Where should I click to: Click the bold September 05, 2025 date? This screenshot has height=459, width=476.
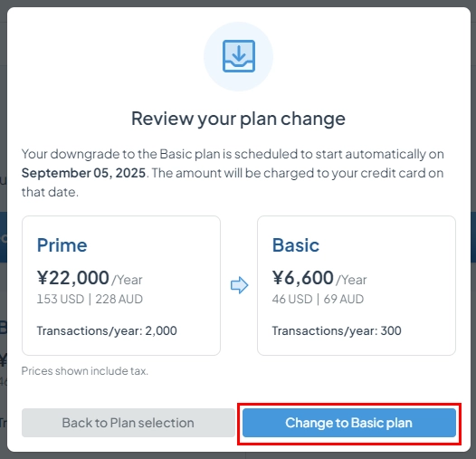pyautogui.click(x=83, y=173)
